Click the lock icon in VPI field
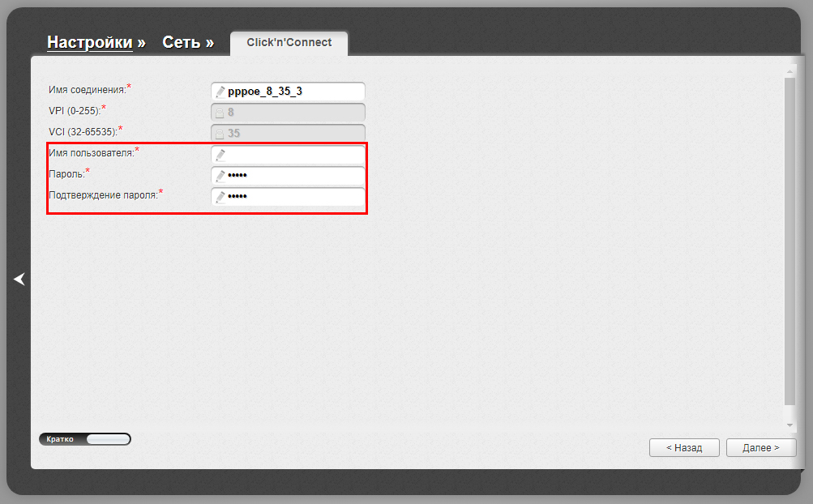The image size is (813, 504). [220, 113]
